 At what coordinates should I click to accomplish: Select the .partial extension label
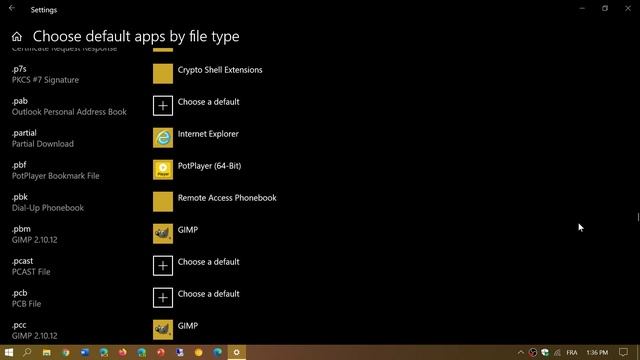pyautogui.click(x=24, y=133)
